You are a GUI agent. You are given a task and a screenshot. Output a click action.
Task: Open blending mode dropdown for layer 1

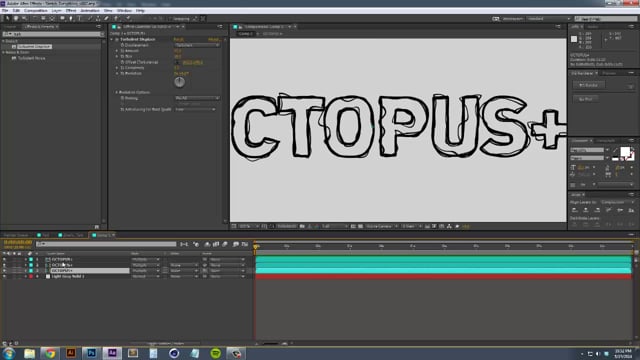[146, 259]
